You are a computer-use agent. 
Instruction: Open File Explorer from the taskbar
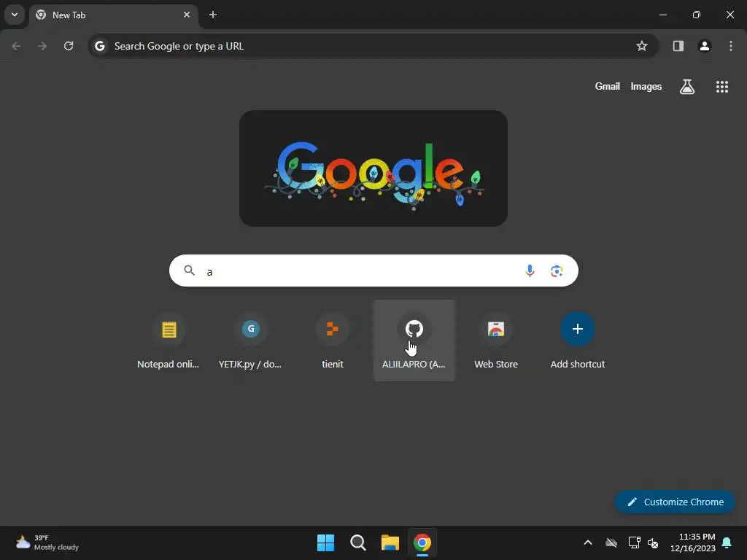tap(390, 542)
